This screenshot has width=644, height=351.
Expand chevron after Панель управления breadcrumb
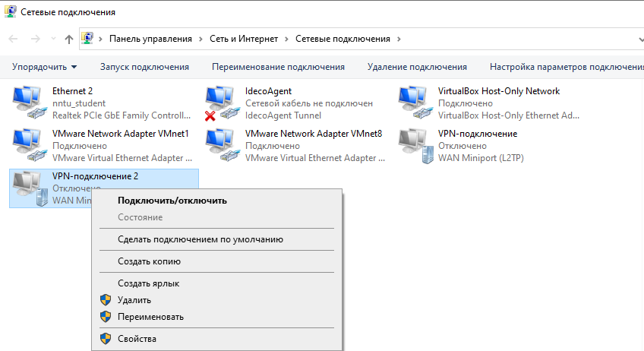(200, 39)
